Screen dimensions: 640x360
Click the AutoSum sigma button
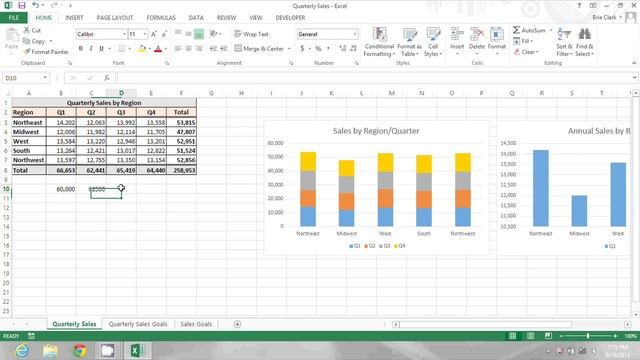tap(529, 30)
